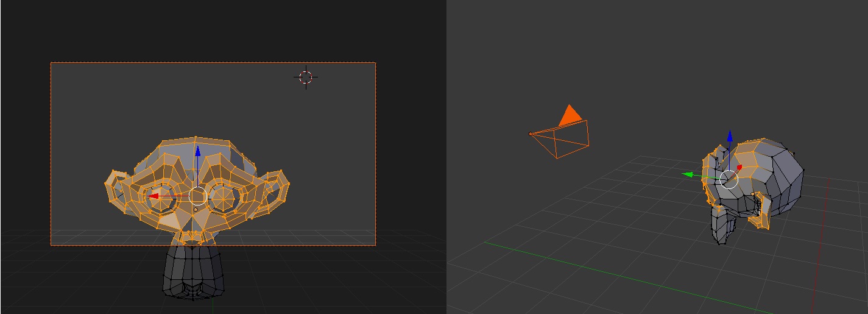Screen dimensions: 868x314
Task: Grab the red X-axis arrow in the right viewport
Action: point(739,168)
